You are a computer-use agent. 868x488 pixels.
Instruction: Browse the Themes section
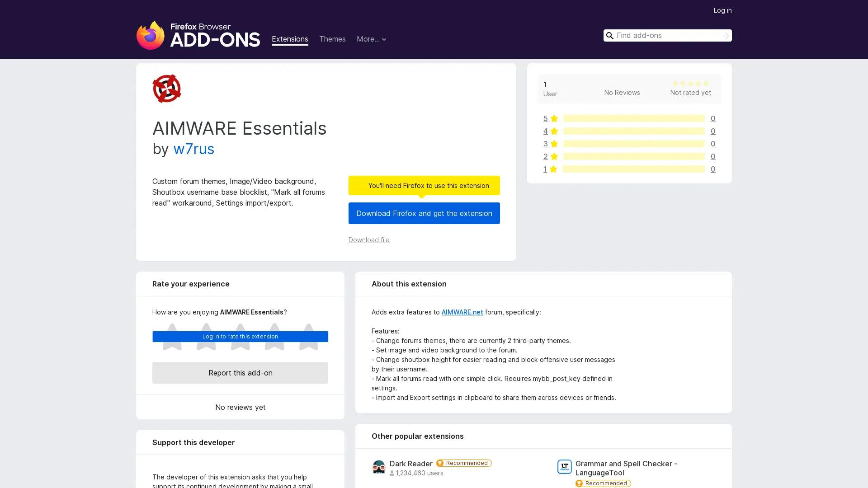[332, 39]
